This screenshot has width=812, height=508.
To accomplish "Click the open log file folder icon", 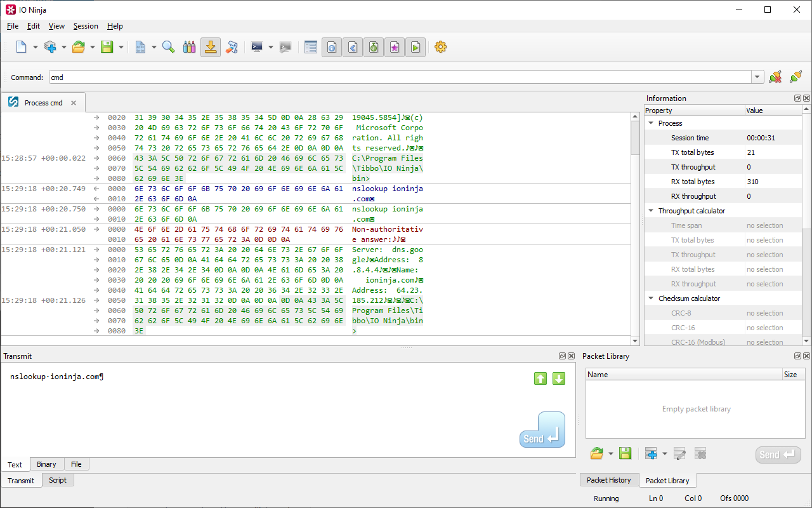I will (79, 47).
